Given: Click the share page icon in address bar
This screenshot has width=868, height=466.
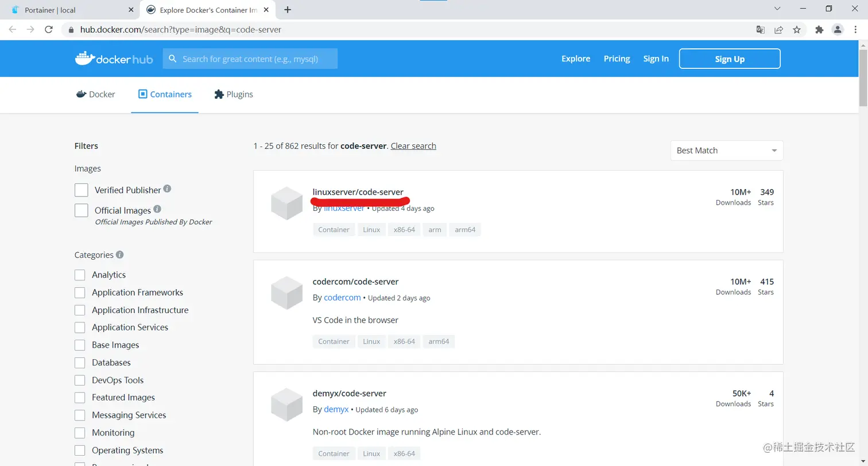Looking at the screenshot, I should [778, 30].
